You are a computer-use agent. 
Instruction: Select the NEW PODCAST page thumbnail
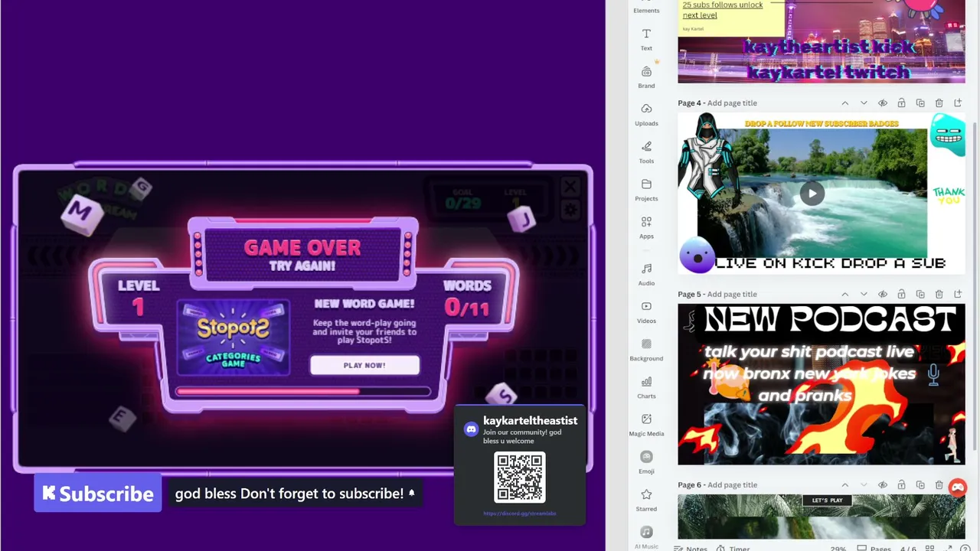(x=822, y=384)
